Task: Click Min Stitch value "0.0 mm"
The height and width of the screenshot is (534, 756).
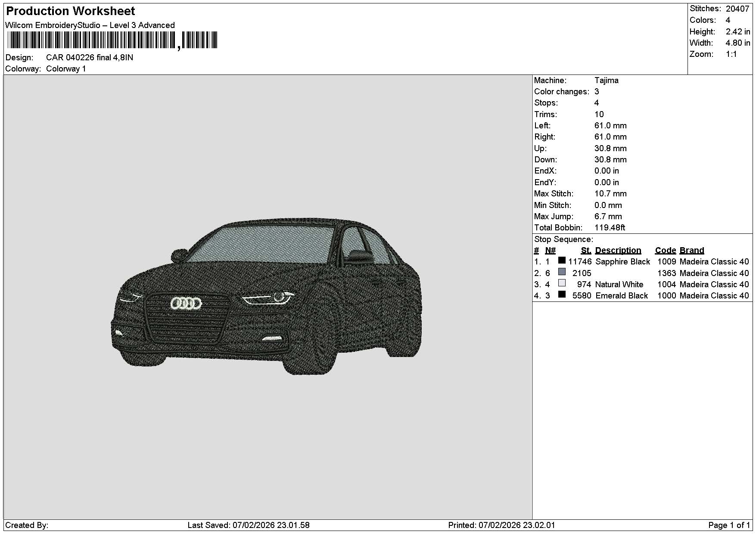Action: pyautogui.click(x=608, y=205)
